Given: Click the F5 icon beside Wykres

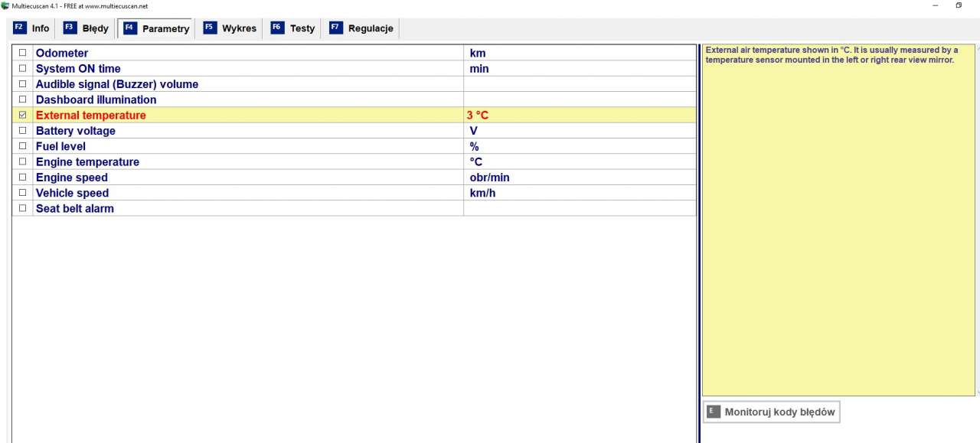Looking at the screenshot, I should (x=210, y=28).
